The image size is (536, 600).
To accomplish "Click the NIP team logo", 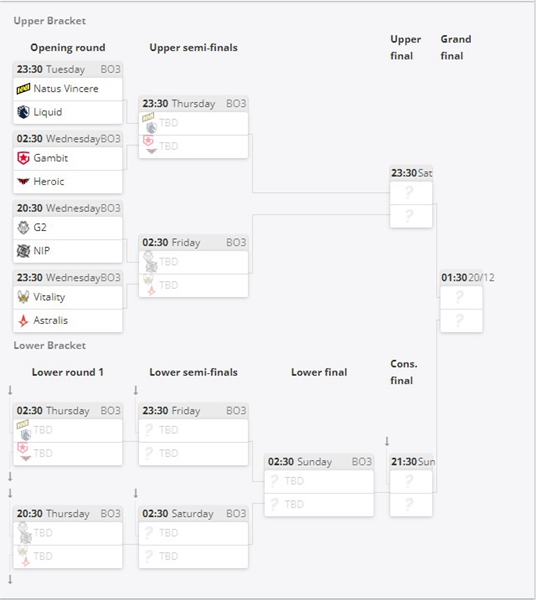I will [23, 251].
